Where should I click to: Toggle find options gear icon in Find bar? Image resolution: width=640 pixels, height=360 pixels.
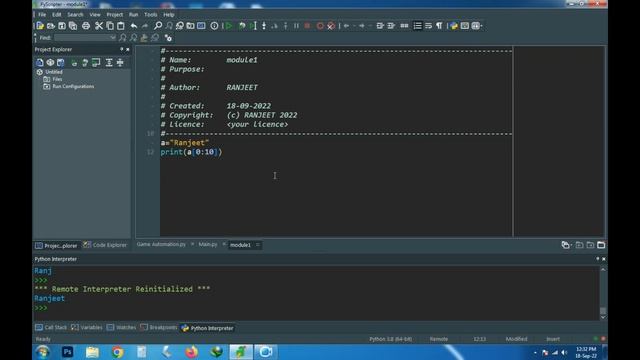coord(168,38)
